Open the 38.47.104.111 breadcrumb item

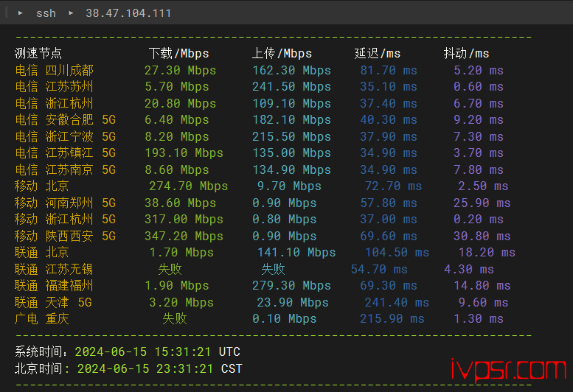128,13
